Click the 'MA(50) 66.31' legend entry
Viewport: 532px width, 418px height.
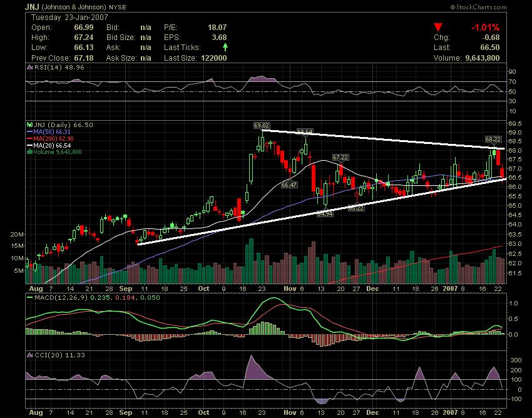[x=52, y=132]
